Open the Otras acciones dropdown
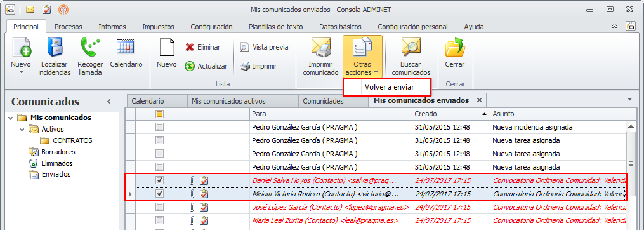This screenshot has width=644, height=230. (x=362, y=57)
